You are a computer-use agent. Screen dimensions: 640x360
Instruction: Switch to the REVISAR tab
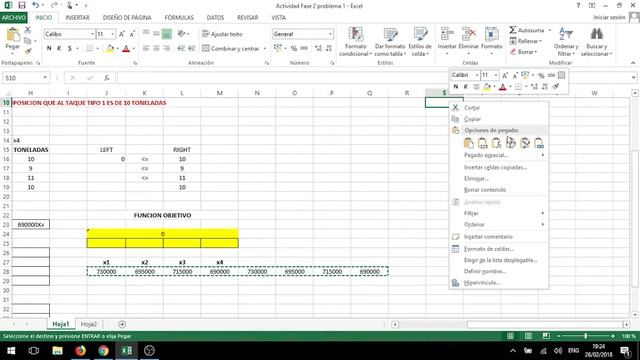248,18
